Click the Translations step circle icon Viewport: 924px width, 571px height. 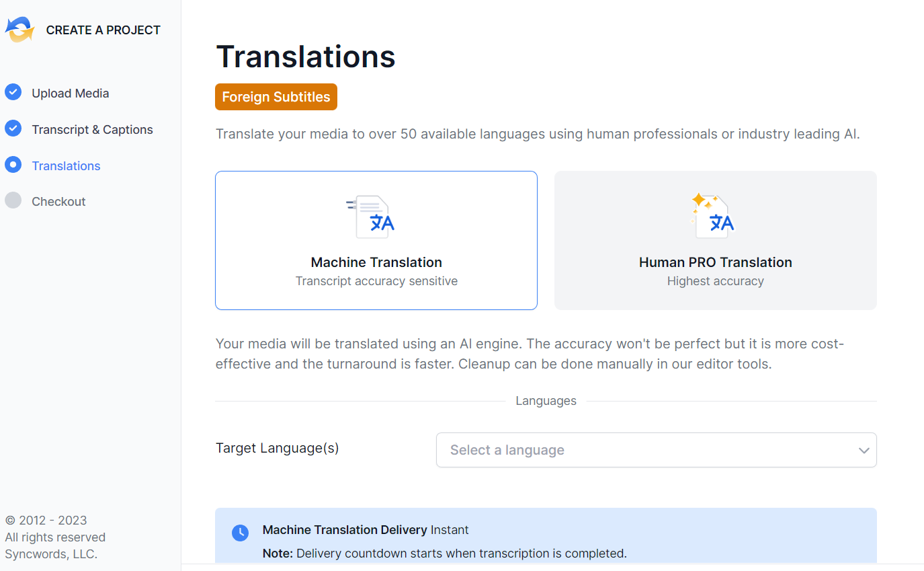(x=13, y=165)
